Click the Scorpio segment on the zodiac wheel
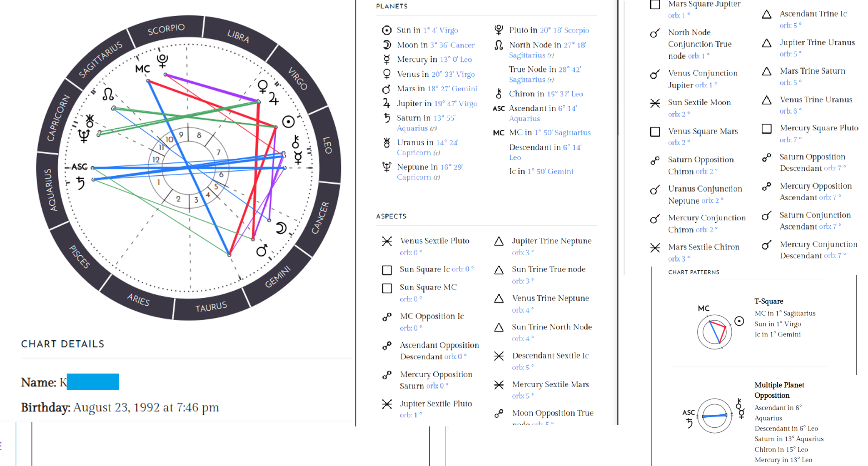868x466 pixels. tap(166, 30)
